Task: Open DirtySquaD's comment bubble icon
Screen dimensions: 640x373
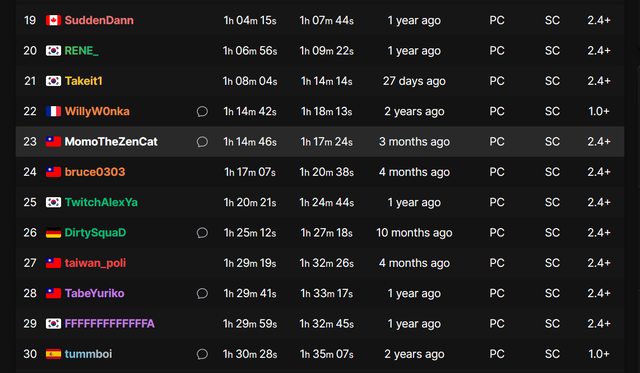Action: (202, 233)
